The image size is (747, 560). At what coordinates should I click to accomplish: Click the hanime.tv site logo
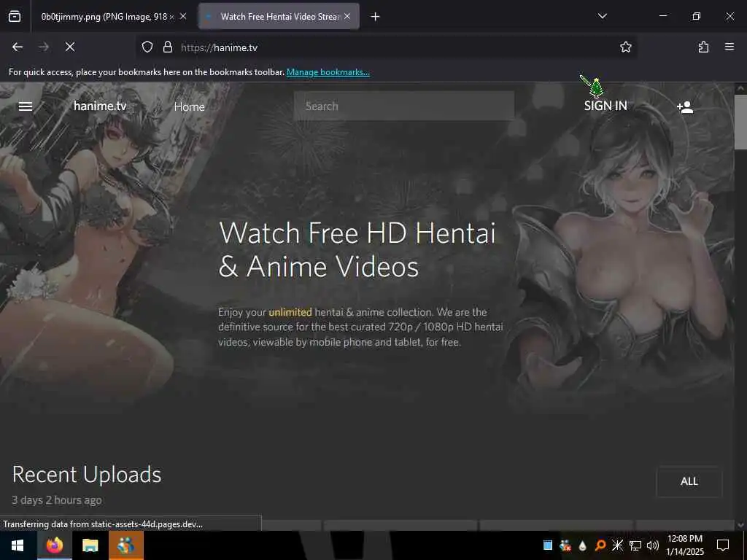tap(100, 106)
